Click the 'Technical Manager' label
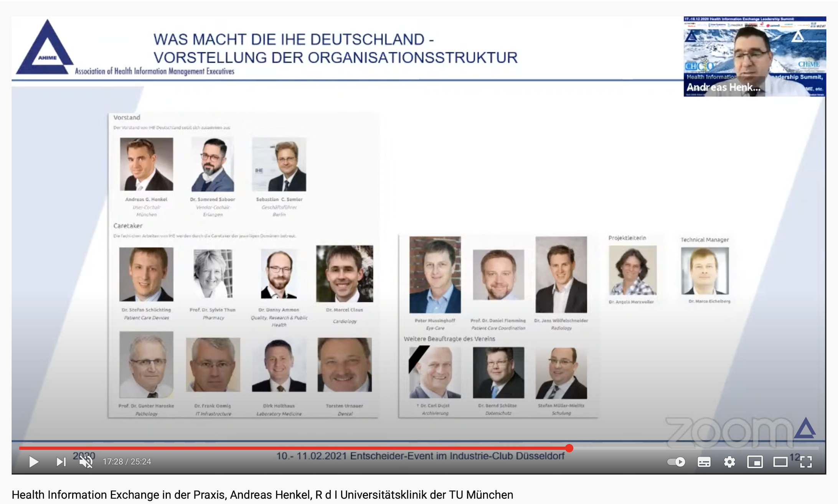 [704, 240]
